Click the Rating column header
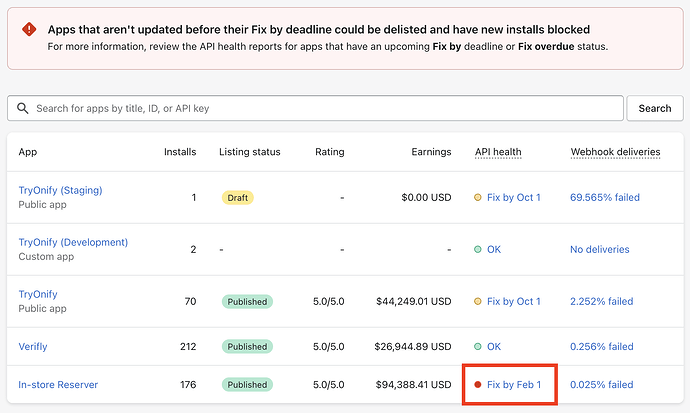 (330, 152)
